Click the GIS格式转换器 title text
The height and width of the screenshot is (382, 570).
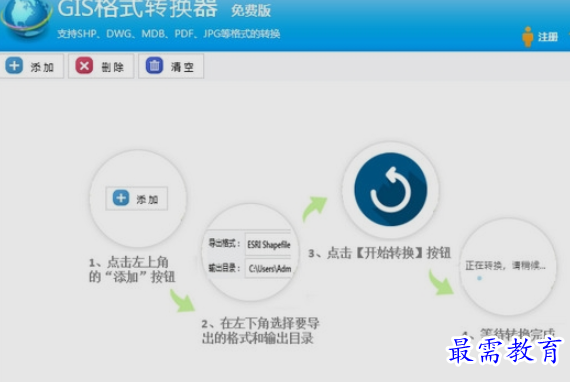[137, 9]
